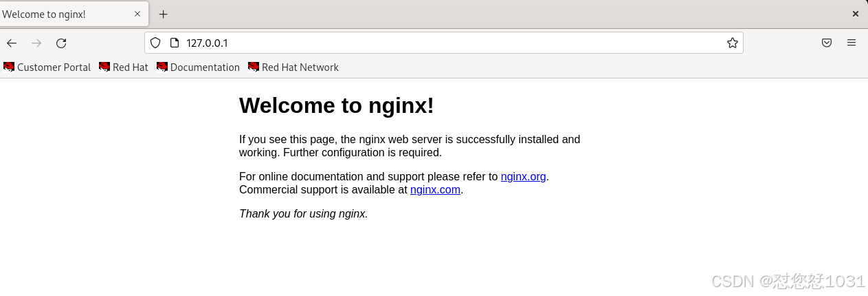Image resolution: width=868 pixels, height=296 pixels.
Task: Open the Firefox hamburger application menu
Action: (x=852, y=43)
